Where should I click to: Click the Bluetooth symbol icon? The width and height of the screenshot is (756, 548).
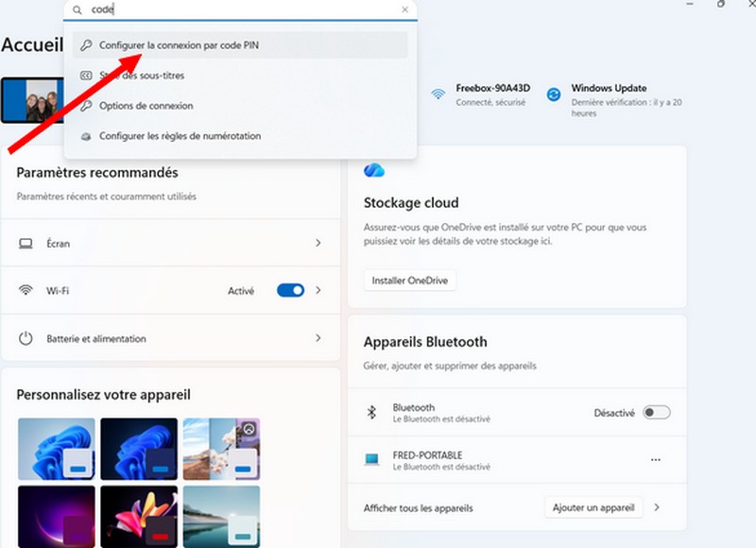click(x=371, y=412)
